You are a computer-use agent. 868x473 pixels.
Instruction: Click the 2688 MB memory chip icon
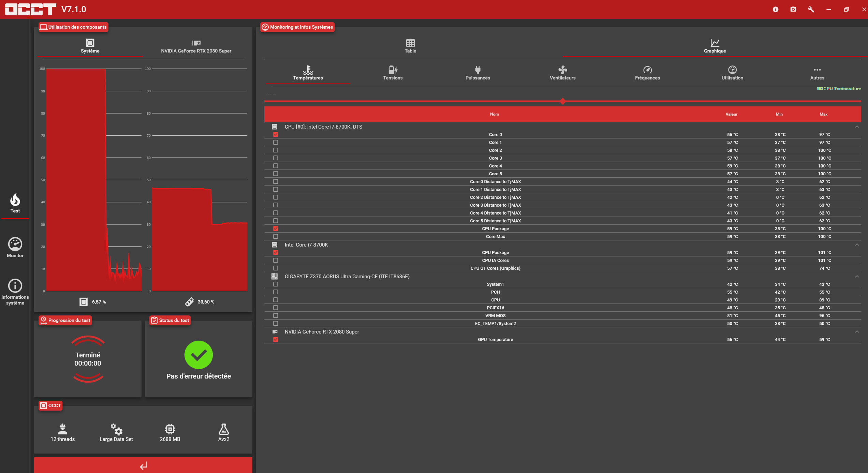coord(170,429)
